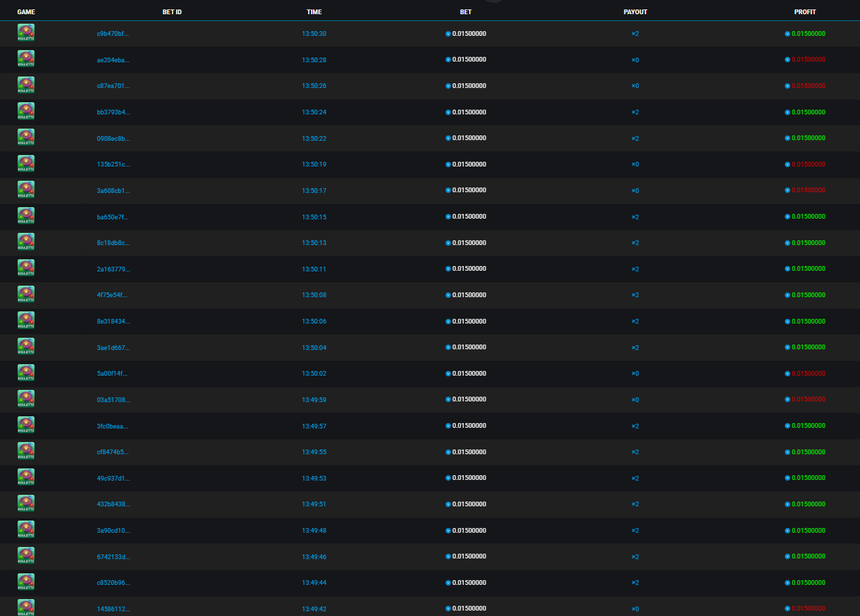Screen dimensions: 860x616
Task: Click the Roulette icon in the 13:50:24 row
Action: (x=26, y=112)
